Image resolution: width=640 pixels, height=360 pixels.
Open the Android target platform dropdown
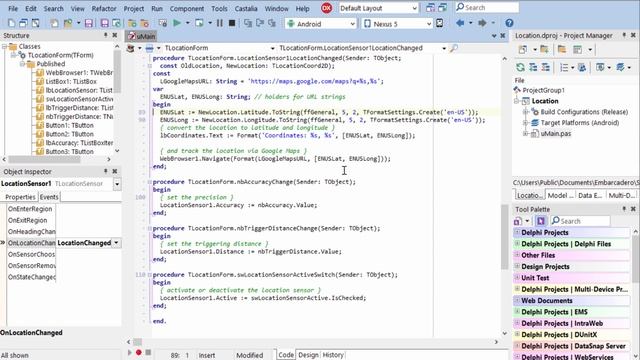(x=353, y=24)
